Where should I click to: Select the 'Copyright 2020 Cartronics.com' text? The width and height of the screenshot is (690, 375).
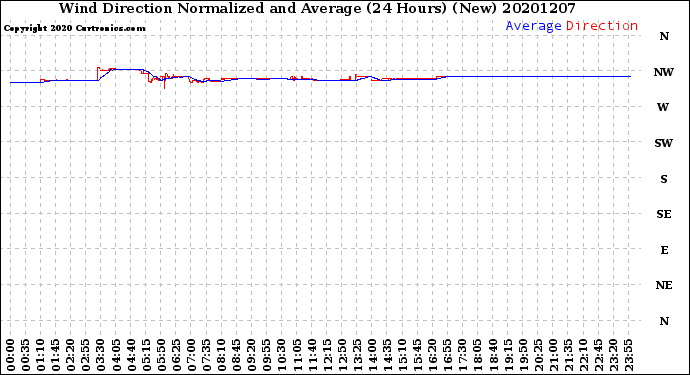click(x=74, y=28)
